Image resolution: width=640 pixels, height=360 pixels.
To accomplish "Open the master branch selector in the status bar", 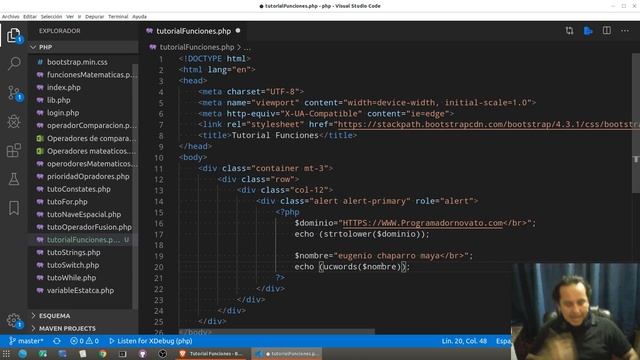I will click(x=26, y=341).
